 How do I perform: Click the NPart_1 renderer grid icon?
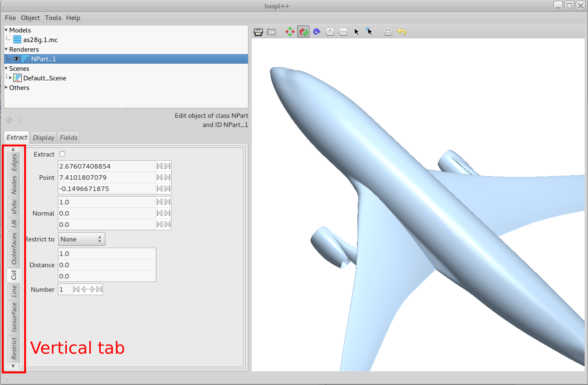click(25, 59)
